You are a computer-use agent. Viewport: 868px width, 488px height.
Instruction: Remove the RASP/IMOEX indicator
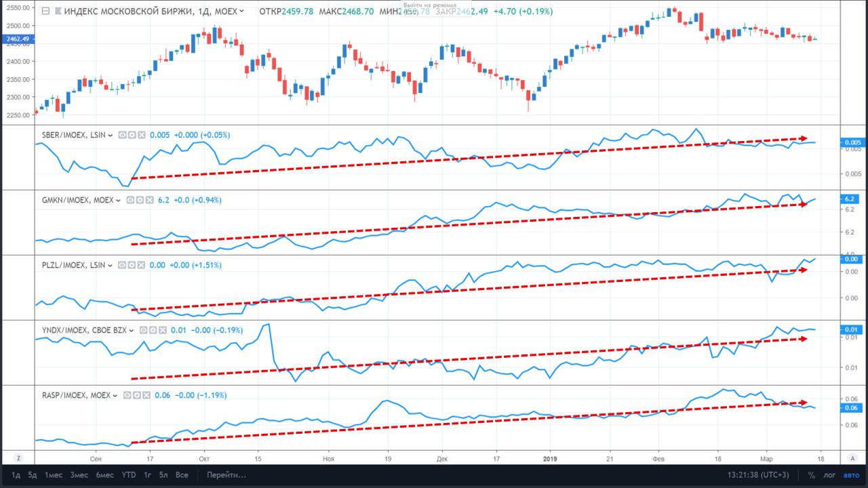point(146,395)
